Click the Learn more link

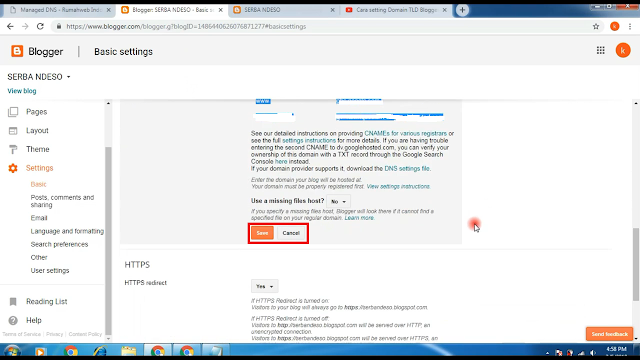pyautogui.click(x=359, y=218)
